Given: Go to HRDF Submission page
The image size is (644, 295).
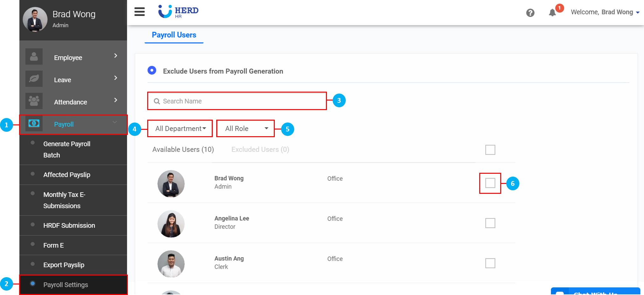Looking at the screenshot, I should tap(69, 226).
